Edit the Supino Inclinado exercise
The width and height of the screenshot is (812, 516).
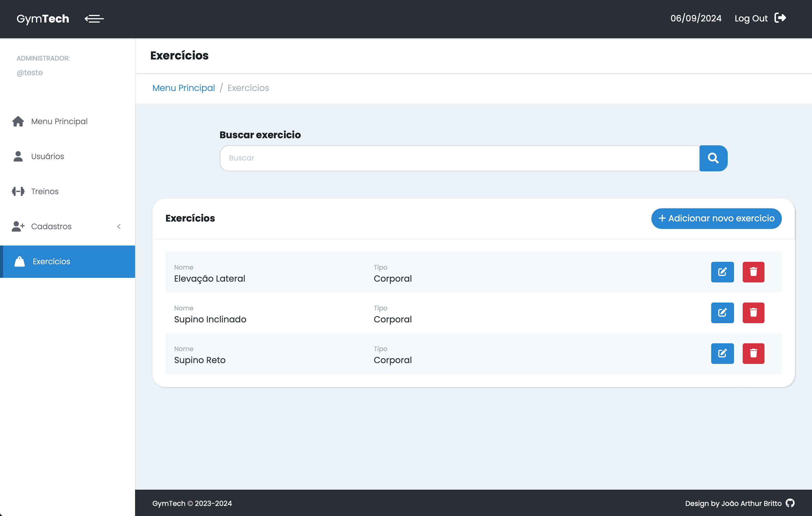click(722, 312)
